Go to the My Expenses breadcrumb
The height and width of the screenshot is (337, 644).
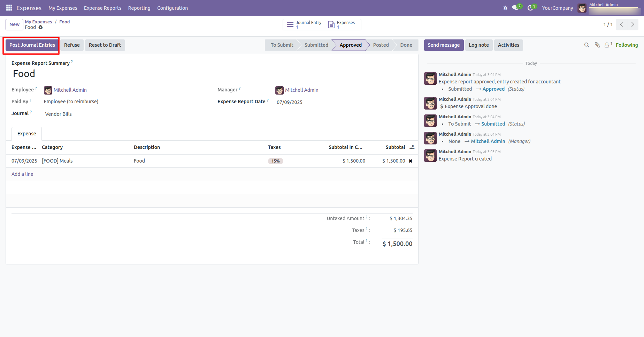(x=38, y=22)
